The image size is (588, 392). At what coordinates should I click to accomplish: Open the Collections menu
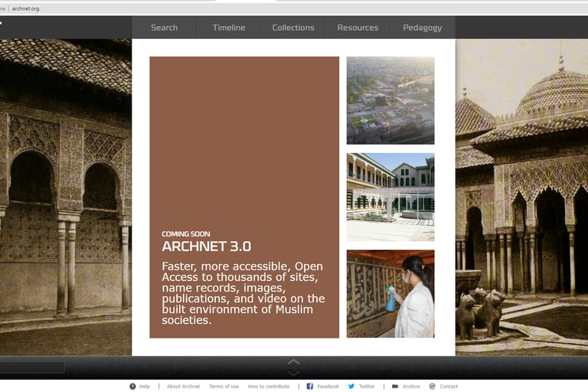[x=293, y=28]
